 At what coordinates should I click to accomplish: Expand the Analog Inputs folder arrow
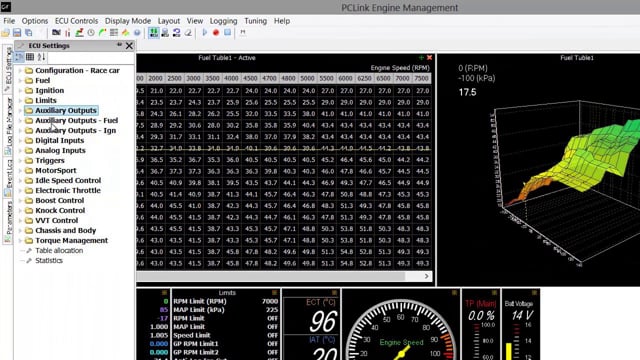(x=20, y=151)
